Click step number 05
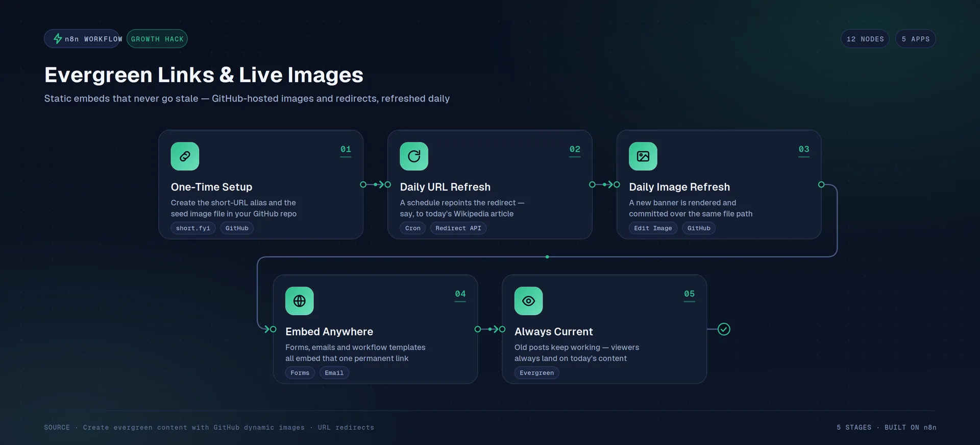The width and height of the screenshot is (980, 445). (690, 294)
